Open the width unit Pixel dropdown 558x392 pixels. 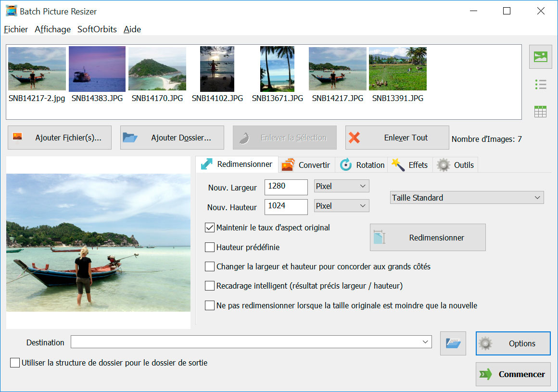pos(341,186)
